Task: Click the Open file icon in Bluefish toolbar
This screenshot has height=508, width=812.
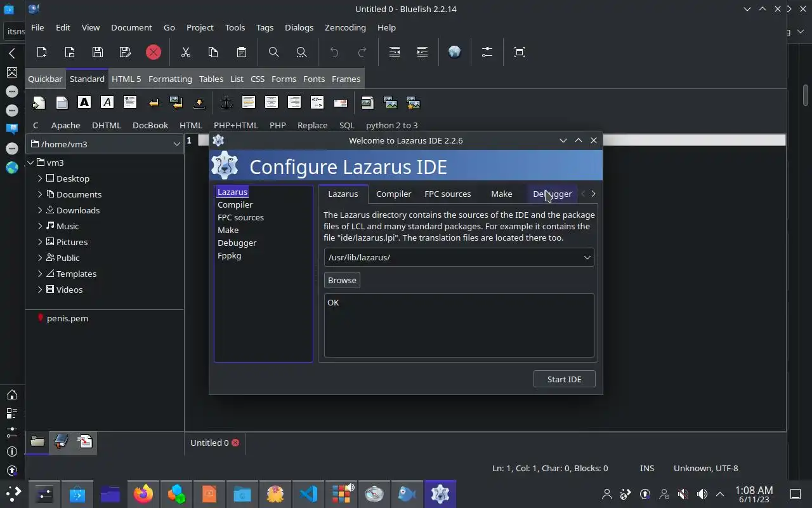Action: point(70,52)
